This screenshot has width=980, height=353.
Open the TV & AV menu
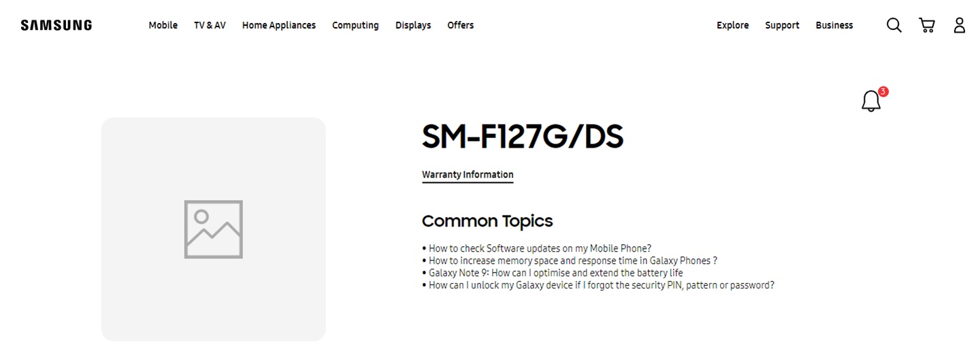point(210,25)
